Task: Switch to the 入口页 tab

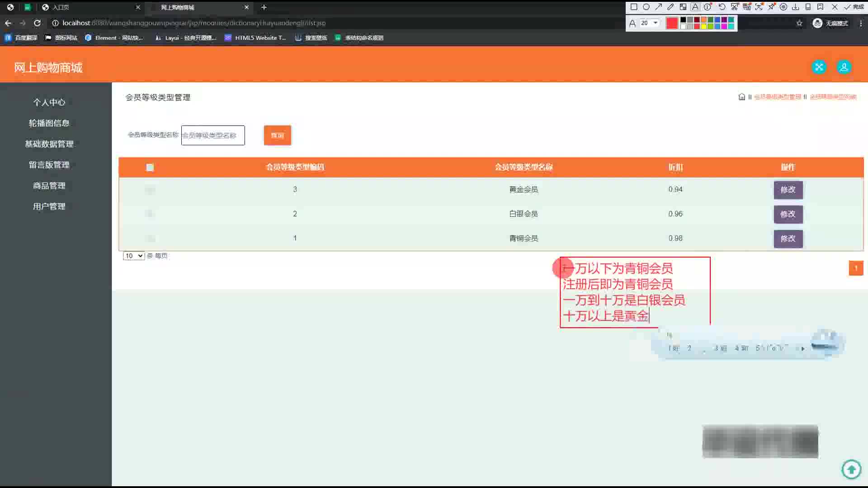Action: pos(90,7)
